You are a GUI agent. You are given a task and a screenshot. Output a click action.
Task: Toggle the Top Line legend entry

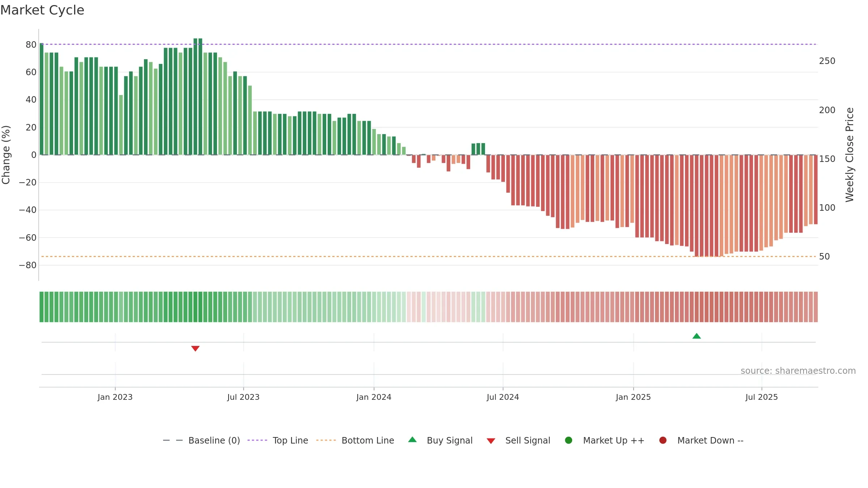pyautogui.click(x=278, y=440)
